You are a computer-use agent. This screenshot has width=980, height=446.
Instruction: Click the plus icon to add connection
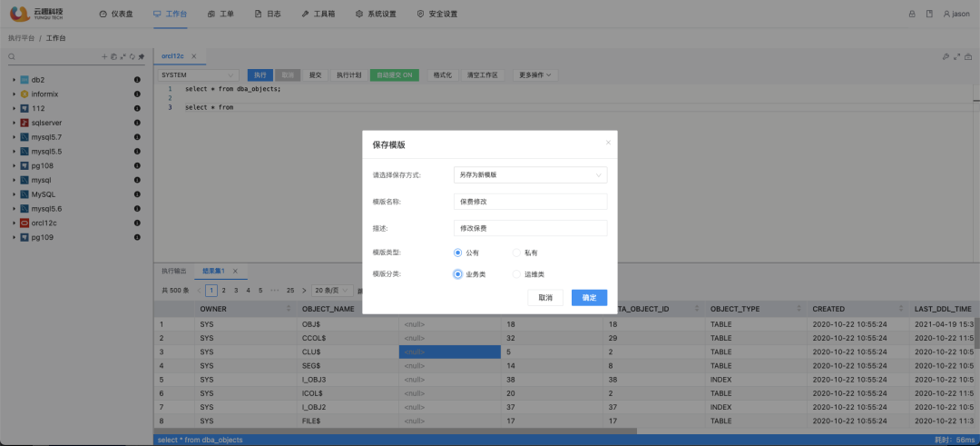(104, 56)
